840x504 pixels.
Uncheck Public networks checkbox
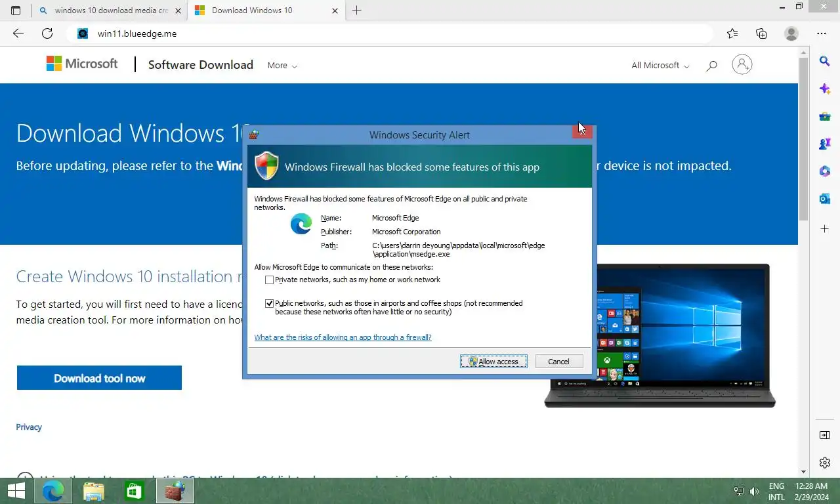point(269,303)
